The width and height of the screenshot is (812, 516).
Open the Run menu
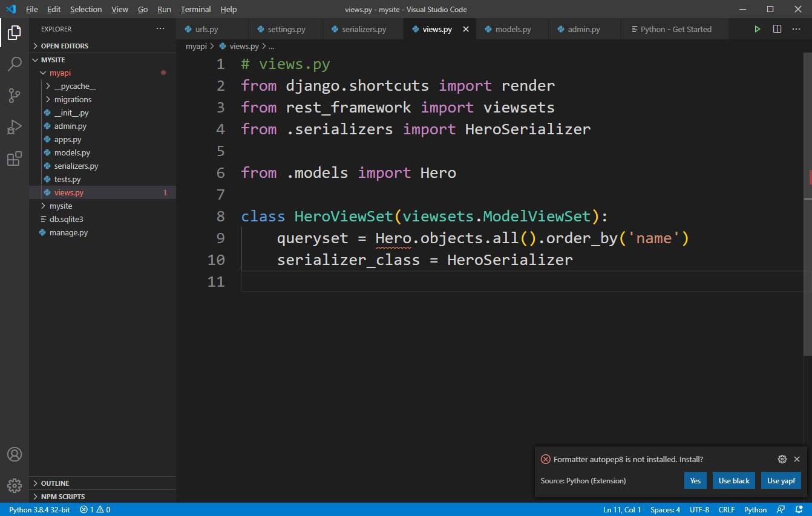164,10
